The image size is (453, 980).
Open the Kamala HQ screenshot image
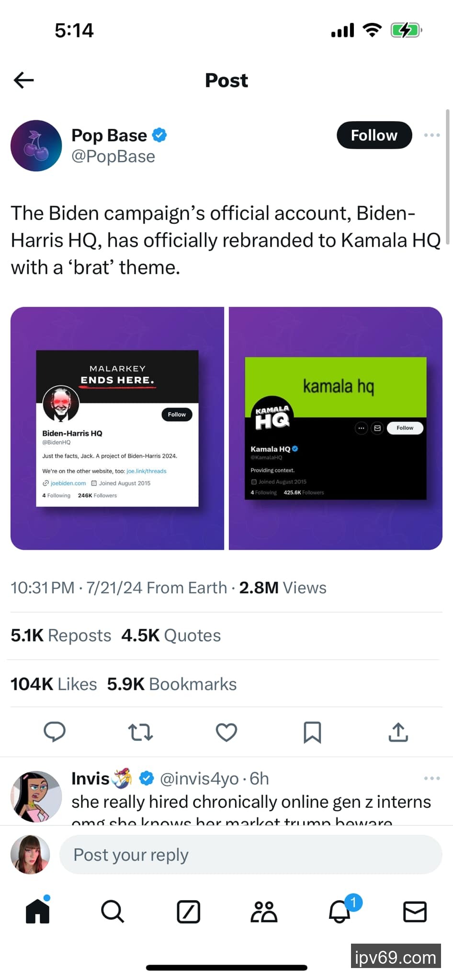tap(335, 428)
